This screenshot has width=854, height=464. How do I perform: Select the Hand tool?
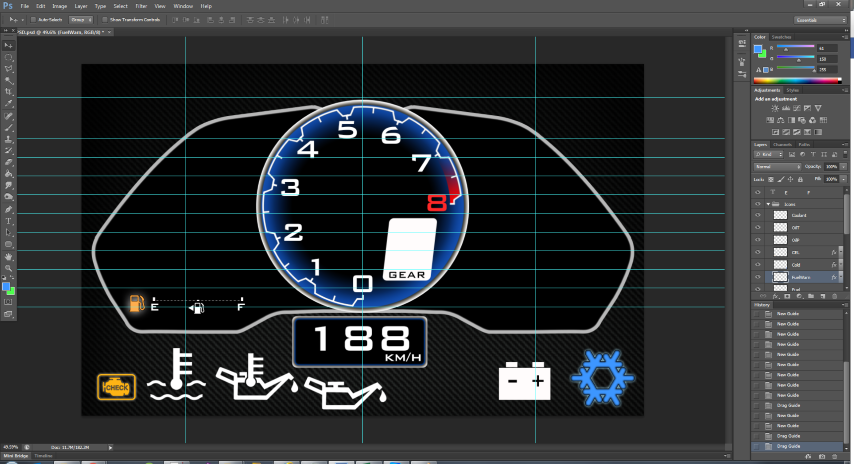coord(9,257)
